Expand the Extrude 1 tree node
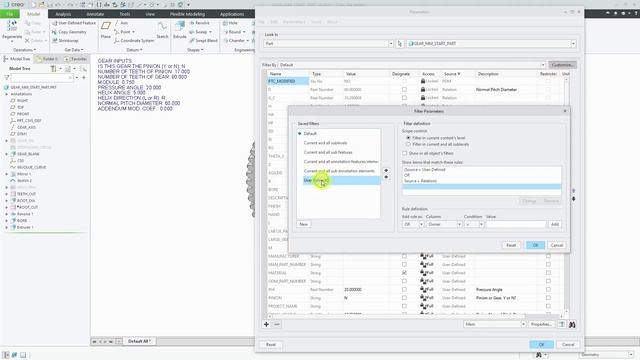Image resolution: width=640 pixels, height=360 pixels. [7, 227]
